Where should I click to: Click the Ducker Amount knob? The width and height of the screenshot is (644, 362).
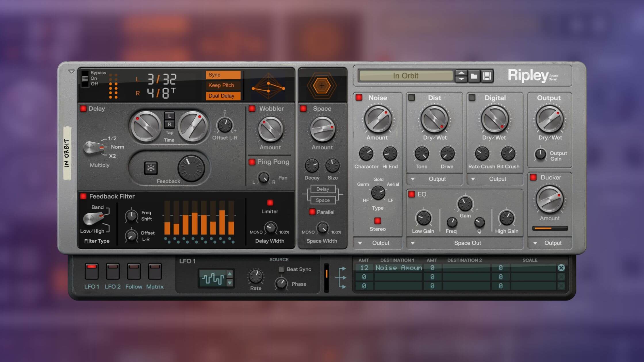(549, 200)
